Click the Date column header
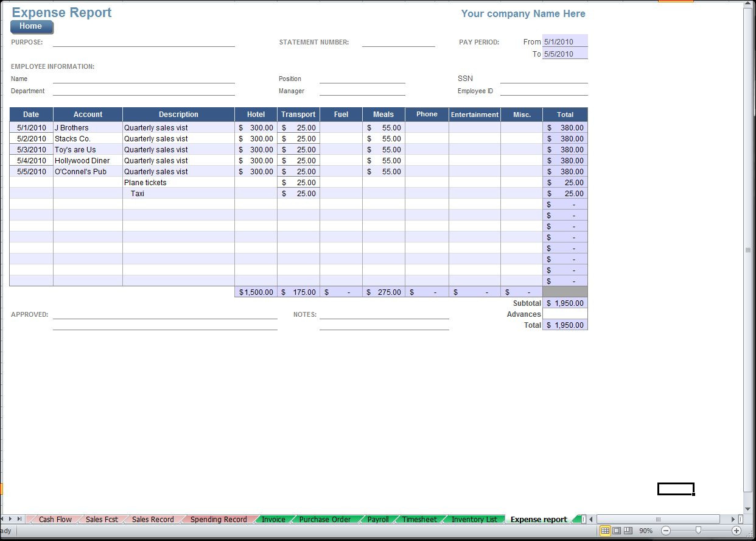Image resolution: width=756 pixels, height=541 pixels. tap(31, 115)
